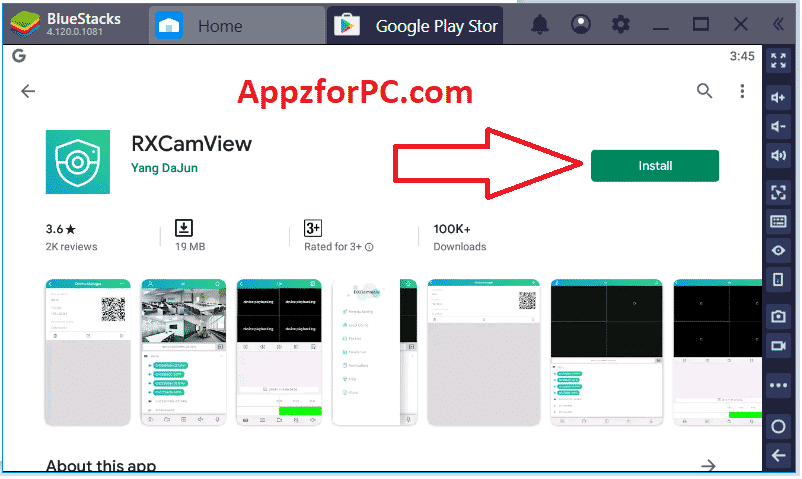Open the sixth screenshot with four panes

pos(607,353)
